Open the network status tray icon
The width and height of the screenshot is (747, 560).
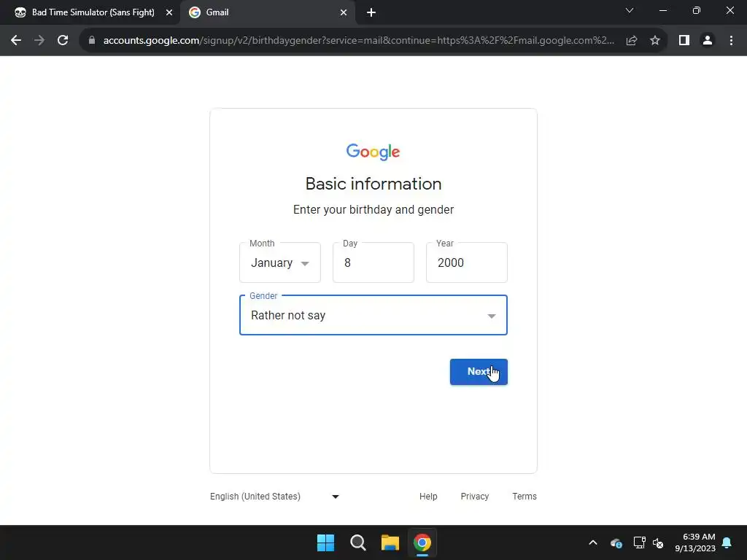[x=639, y=542]
